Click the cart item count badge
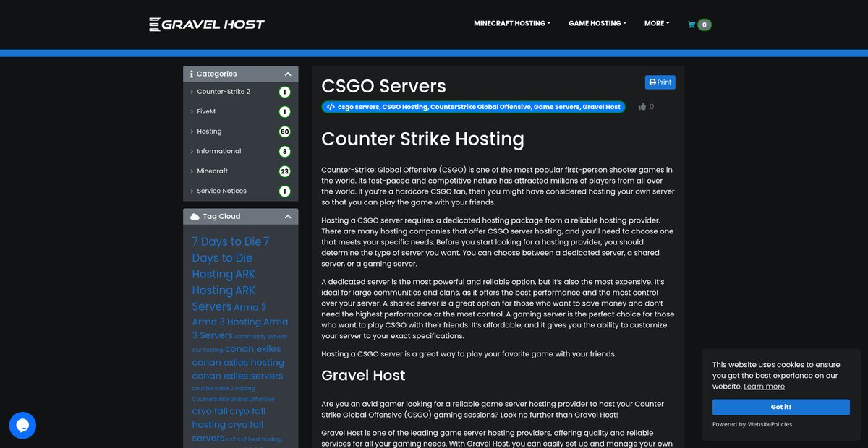 [x=704, y=25]
